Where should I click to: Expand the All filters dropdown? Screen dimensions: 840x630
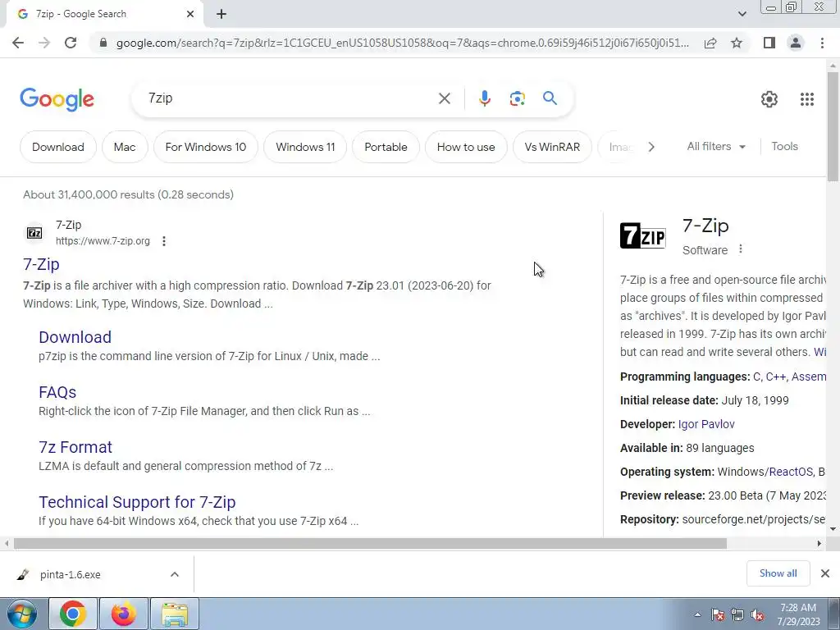pyautogui.click(x=716, y=146)
